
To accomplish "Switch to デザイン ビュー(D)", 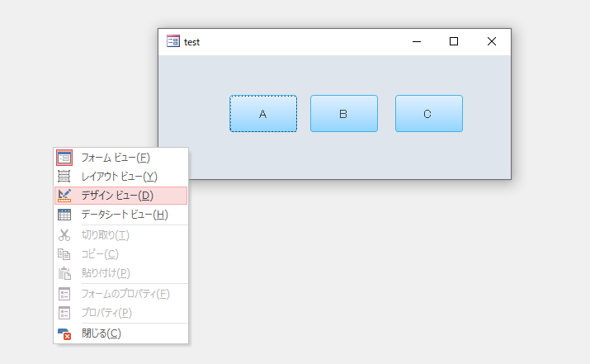I will [120, 196].
